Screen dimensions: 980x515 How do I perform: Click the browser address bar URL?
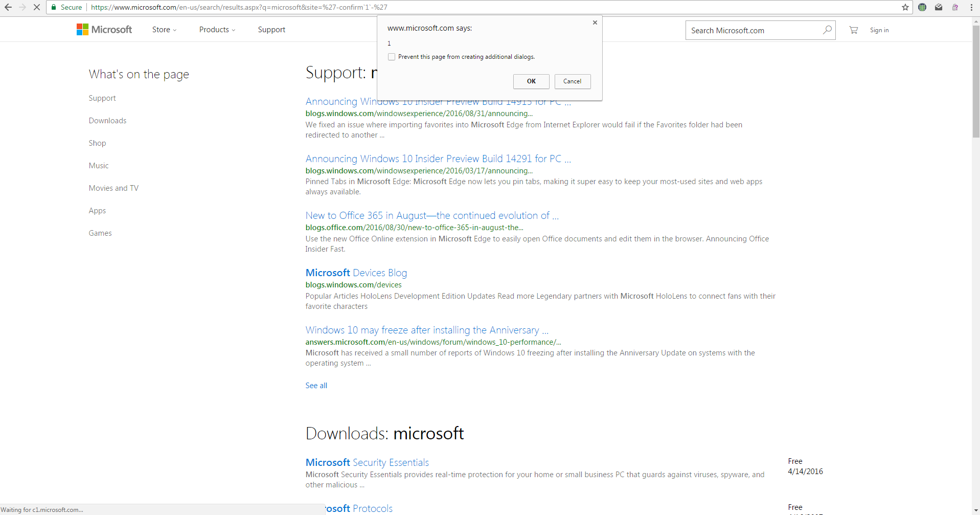[x=239, y=7]
